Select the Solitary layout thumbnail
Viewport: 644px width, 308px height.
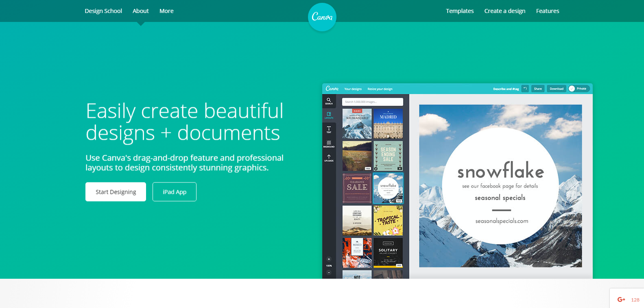click(388, 253)
